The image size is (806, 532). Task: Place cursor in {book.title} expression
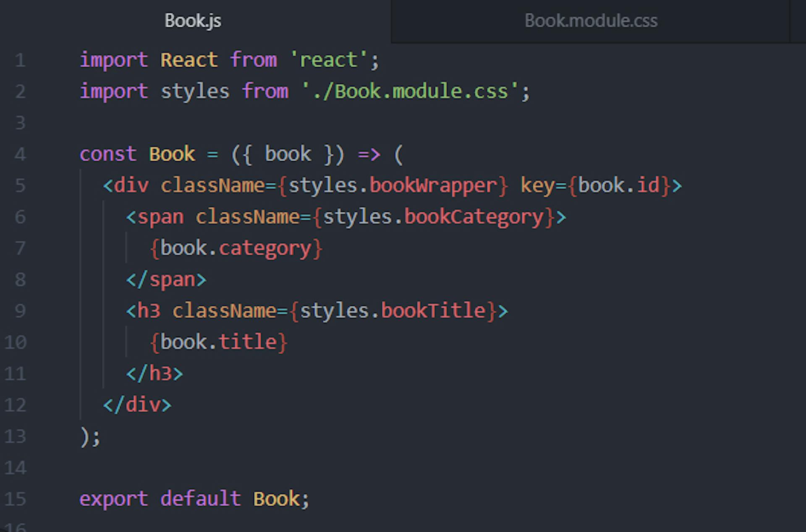pos(218,342)
